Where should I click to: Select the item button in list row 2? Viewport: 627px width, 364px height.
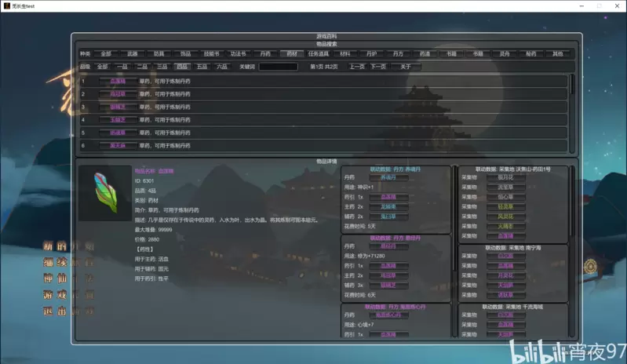(x=118, y=94)
